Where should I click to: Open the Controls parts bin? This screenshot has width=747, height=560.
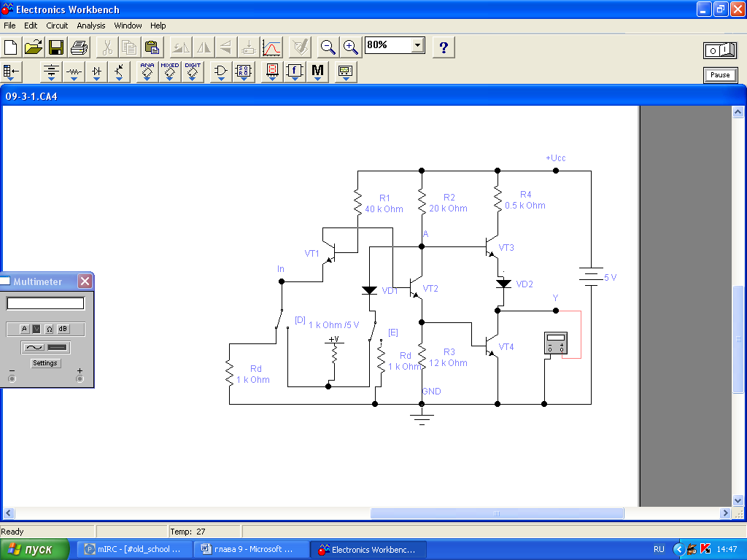295,72
